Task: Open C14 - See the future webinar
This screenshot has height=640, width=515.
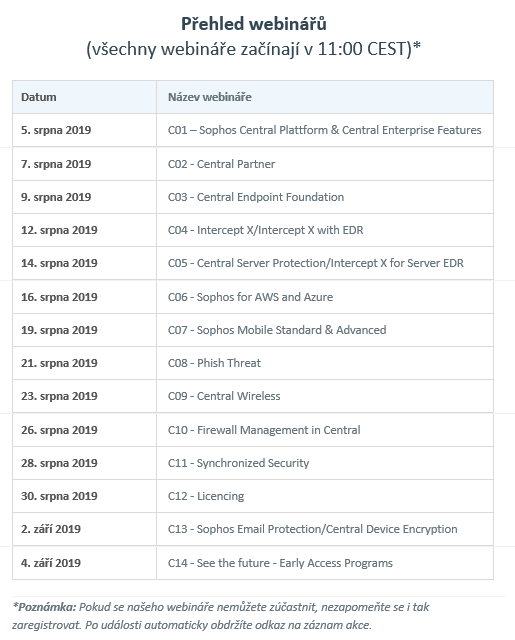Action: (x=280, y=563)
